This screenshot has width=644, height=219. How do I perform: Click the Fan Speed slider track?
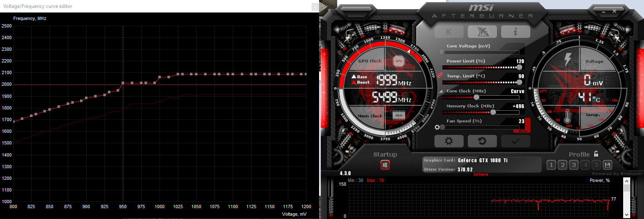[481, 127]
